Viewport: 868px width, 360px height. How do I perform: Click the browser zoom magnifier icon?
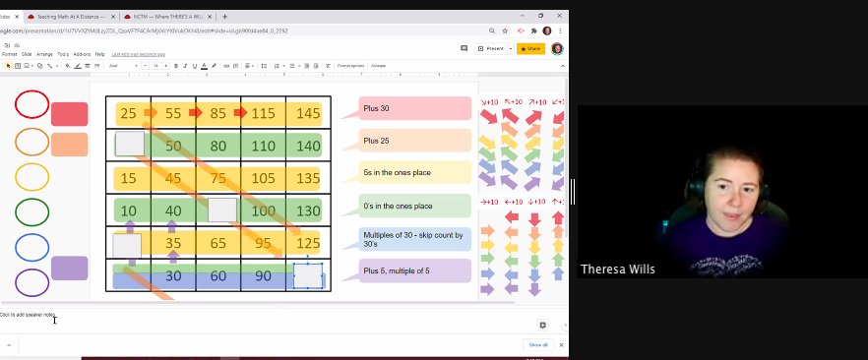click(492, 30)
